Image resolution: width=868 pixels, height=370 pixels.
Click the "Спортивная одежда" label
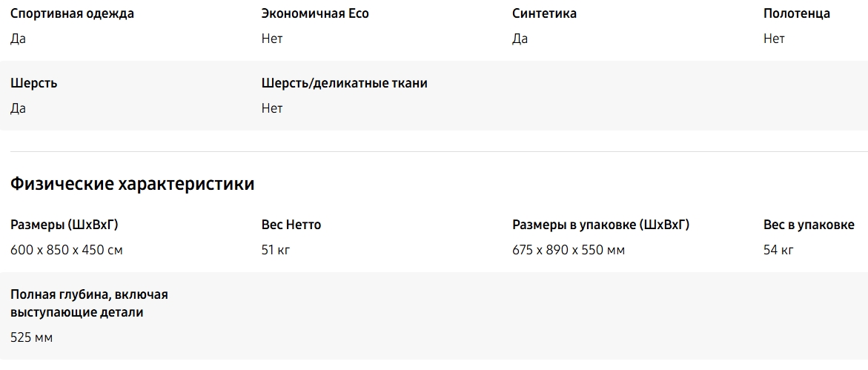pyautogui.click(x=72, y=13)
